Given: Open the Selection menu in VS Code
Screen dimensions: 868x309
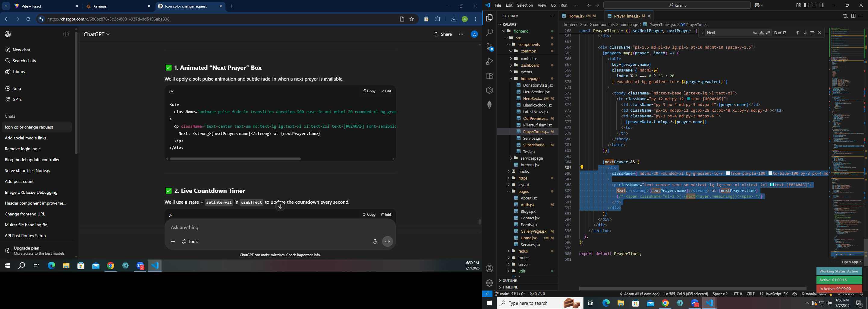Looking at the screenshot, I should [525, 5].
